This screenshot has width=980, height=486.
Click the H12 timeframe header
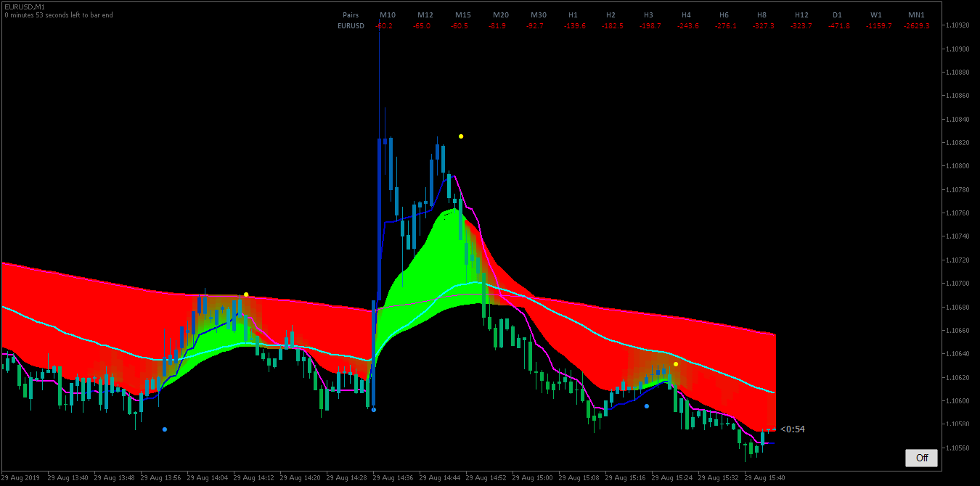[801, 15]
